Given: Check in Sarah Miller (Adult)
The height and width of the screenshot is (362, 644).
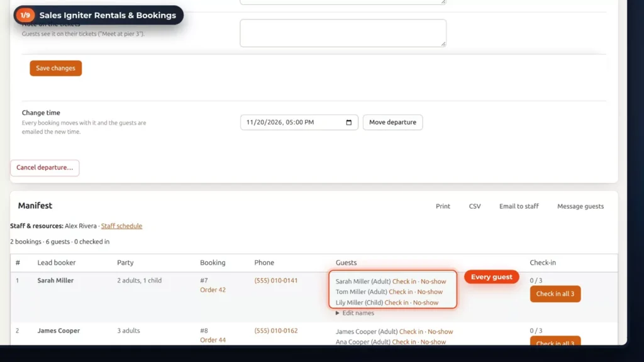Looking at the screenshot, I should tap(404, 282).
